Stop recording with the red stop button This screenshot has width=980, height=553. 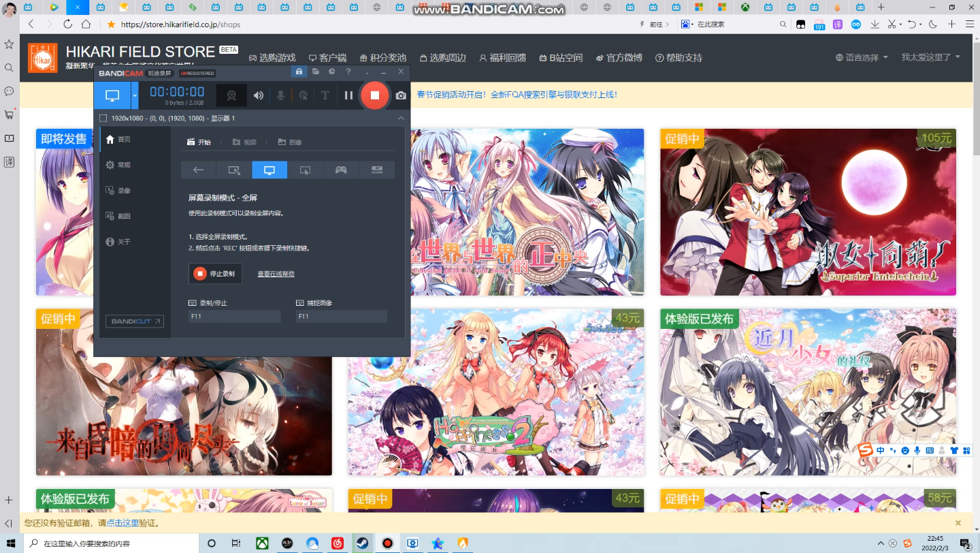click(x=374, y=95)
